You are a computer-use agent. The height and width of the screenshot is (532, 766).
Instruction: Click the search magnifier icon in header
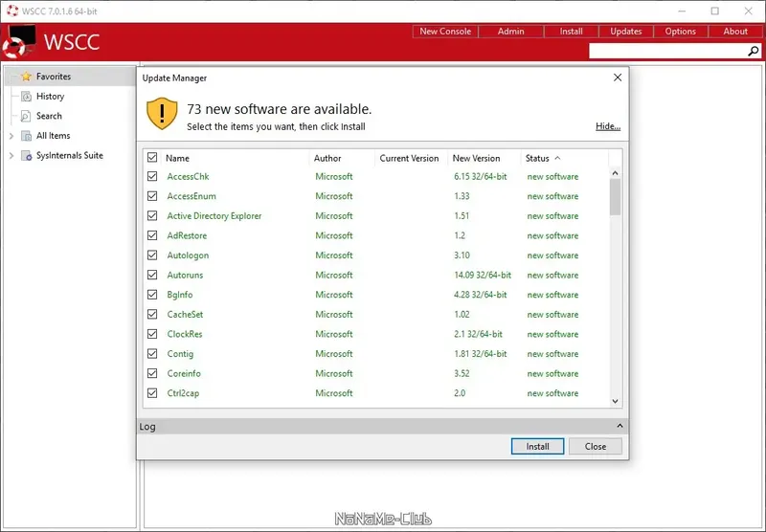[754, 51]
